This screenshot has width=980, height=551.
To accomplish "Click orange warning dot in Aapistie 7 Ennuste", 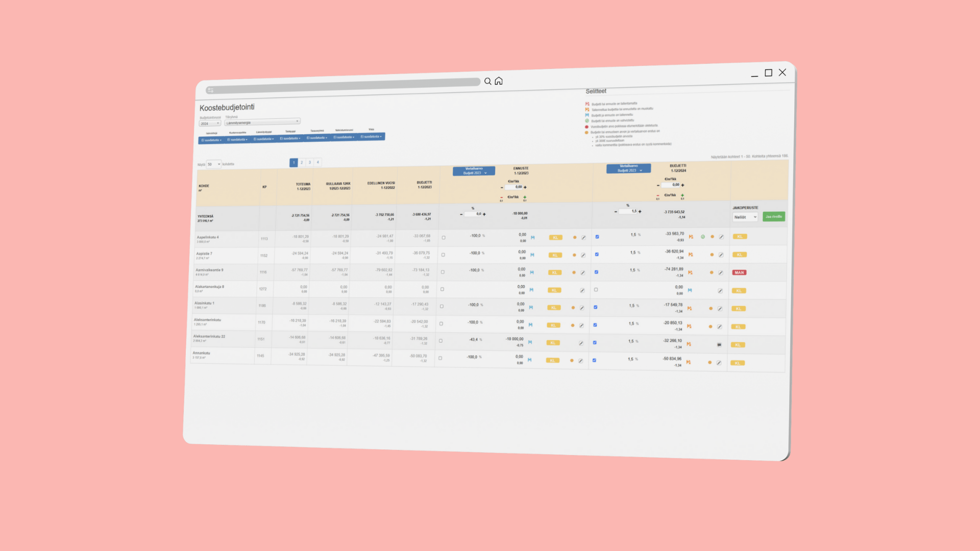I will tap(574, 255).
